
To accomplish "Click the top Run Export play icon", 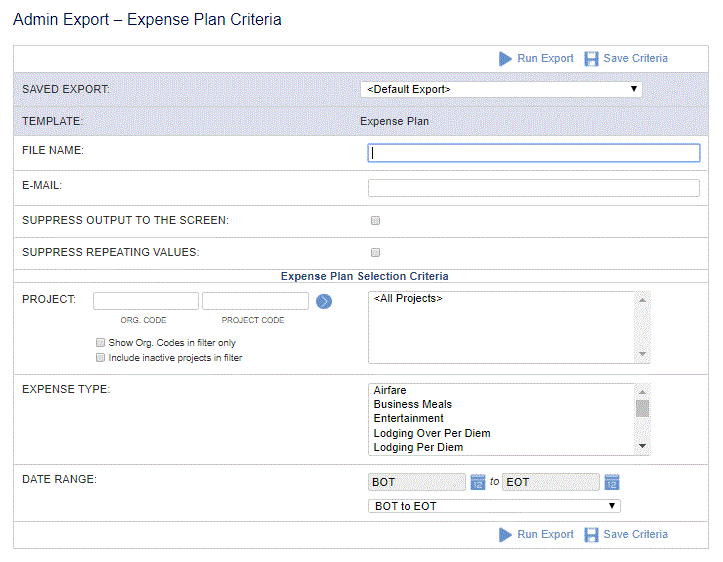I will pos(505,59).
